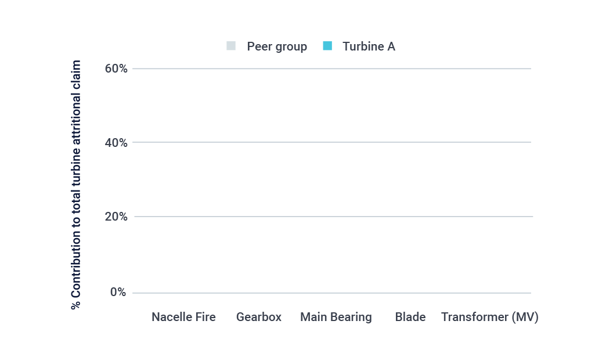The image size is (613, 364).
Task: Click the 40% horizontal gridline
Action: [331, 142]
